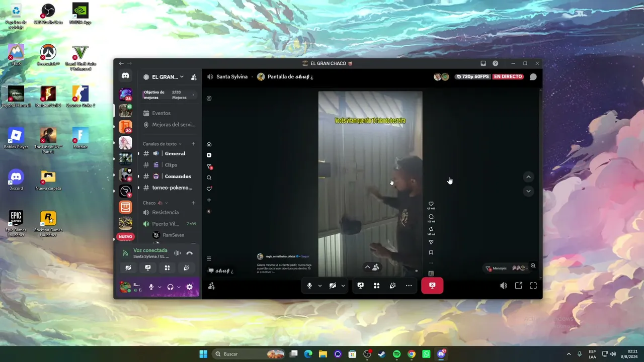The width and height of the screenshot is (644, 362).
Task: Open Discord direct messages home
Action: tap(125, 76)
